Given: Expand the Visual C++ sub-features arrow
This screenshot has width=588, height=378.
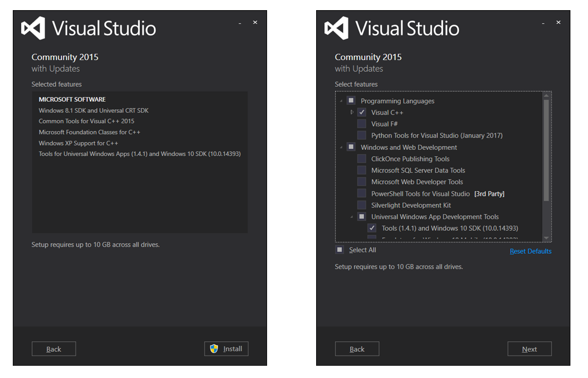Looking at the screenshot, I should click(x=352, y=112).
